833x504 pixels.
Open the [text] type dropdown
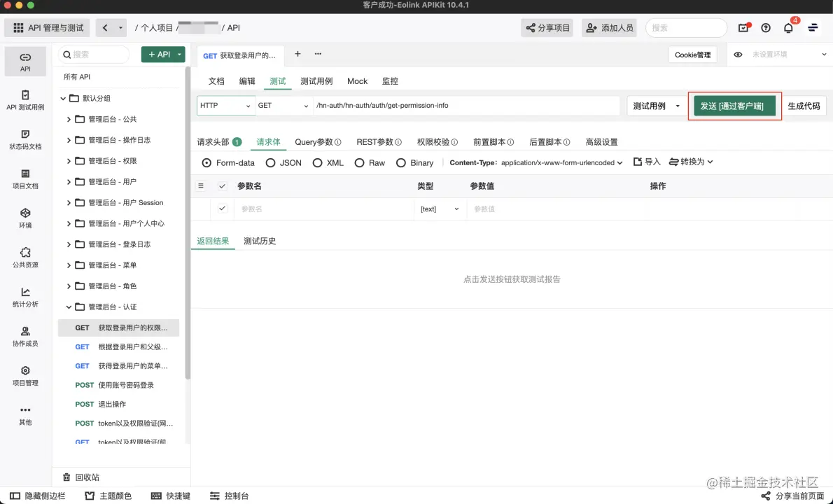tap(440, 209)
